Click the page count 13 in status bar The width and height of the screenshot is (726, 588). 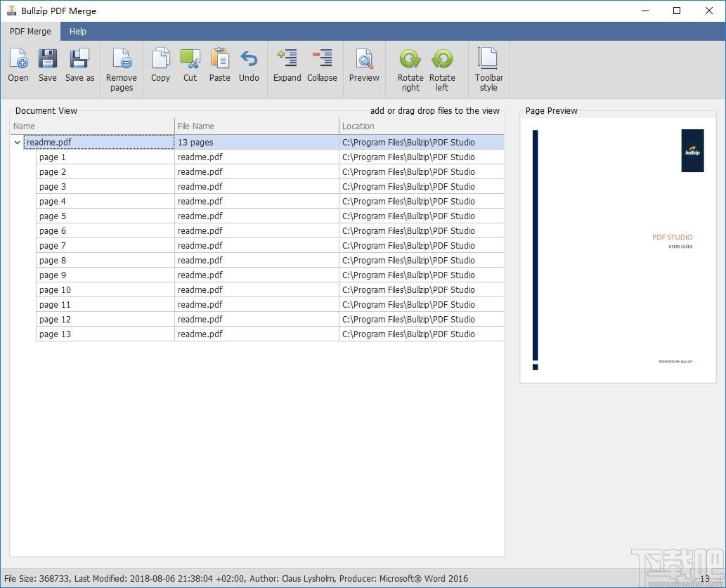point(705,578)
